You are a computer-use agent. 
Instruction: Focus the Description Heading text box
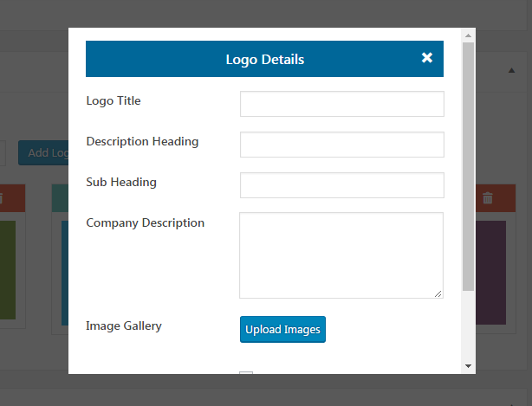pos(342,145)
